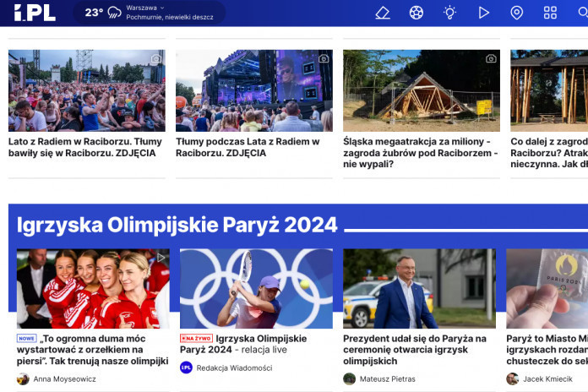Open 'Igrzyska Olimpijskie Paryż 2024' section heading
Image resolution: width=588 pixels, height=392 pixels.
click(177, 225)
